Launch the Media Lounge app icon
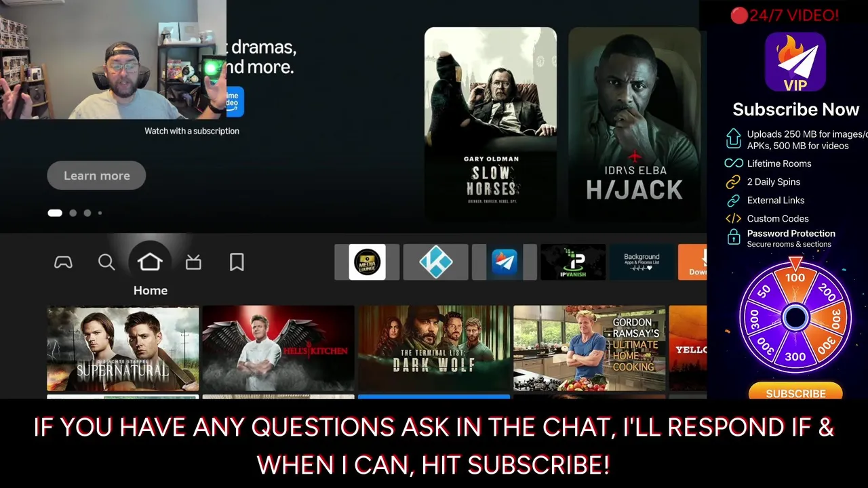Image resolution: width=868 pixels, height=488 pixels. click(x=367, y=262)
